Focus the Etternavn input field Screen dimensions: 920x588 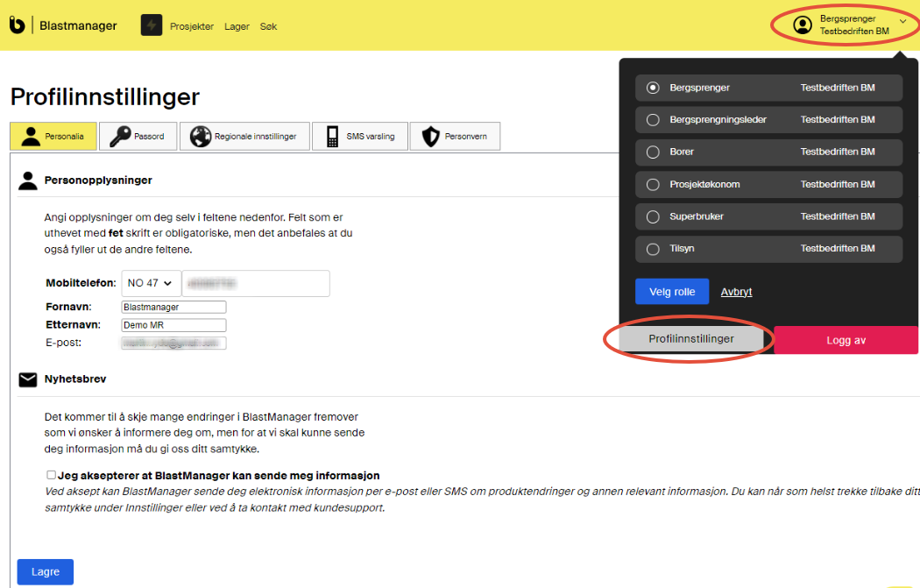pos(173,325)
